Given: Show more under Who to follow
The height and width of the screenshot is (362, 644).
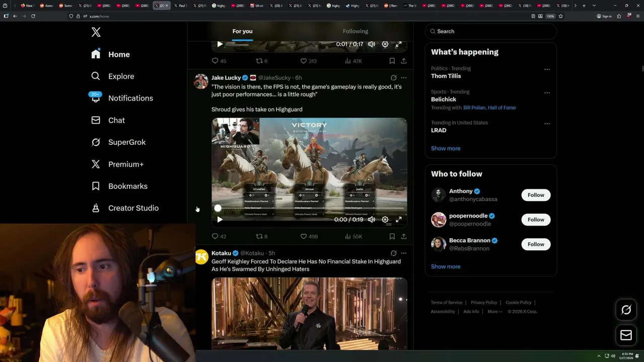Looking at the screenshot, I should click(x=446, y=266).
